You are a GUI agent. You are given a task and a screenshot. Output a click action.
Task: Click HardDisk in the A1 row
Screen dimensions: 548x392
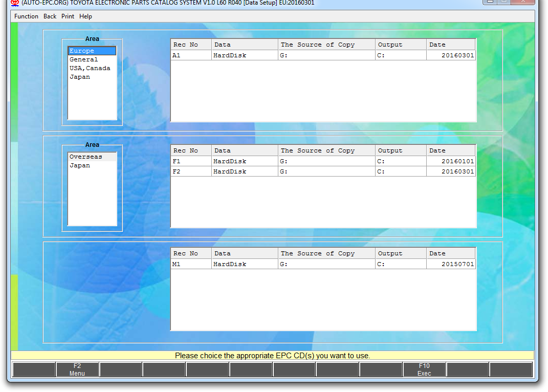245,55
